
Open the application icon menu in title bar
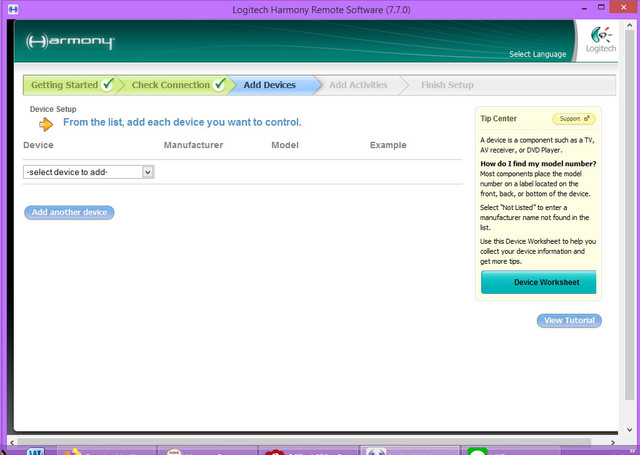point(13,9)
